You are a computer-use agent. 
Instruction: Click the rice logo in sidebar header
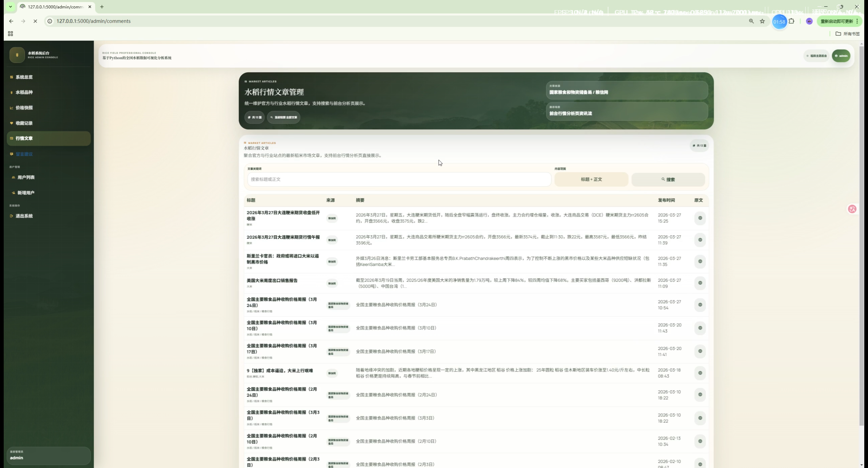[17, 55]
